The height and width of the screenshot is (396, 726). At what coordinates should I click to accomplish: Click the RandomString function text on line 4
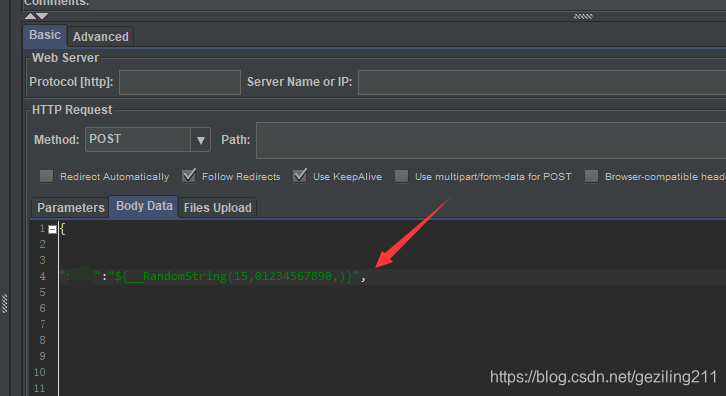pyautogui.click(x=234, y=277)
